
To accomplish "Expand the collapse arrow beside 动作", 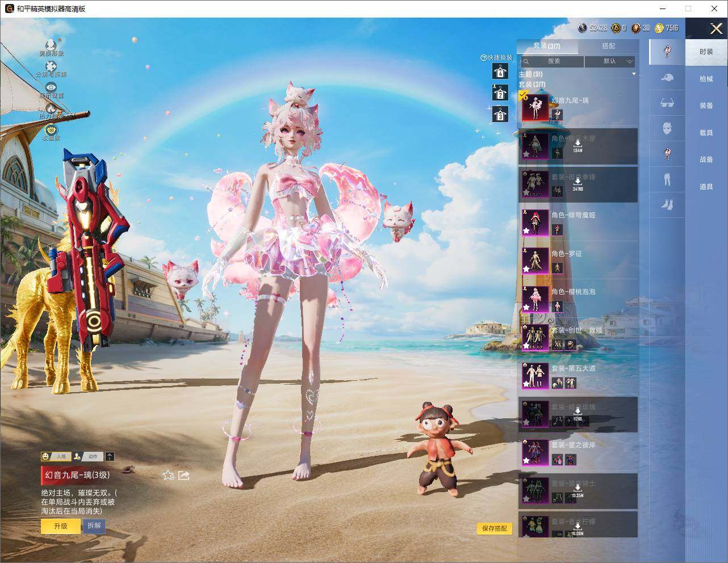I will pyautogui.click(x=110, y=456).
